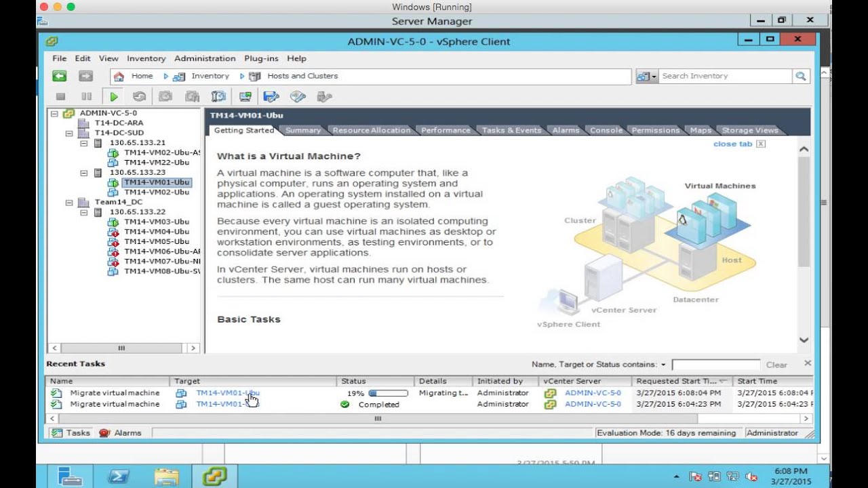Open the Inventory menu

[146, 58]
